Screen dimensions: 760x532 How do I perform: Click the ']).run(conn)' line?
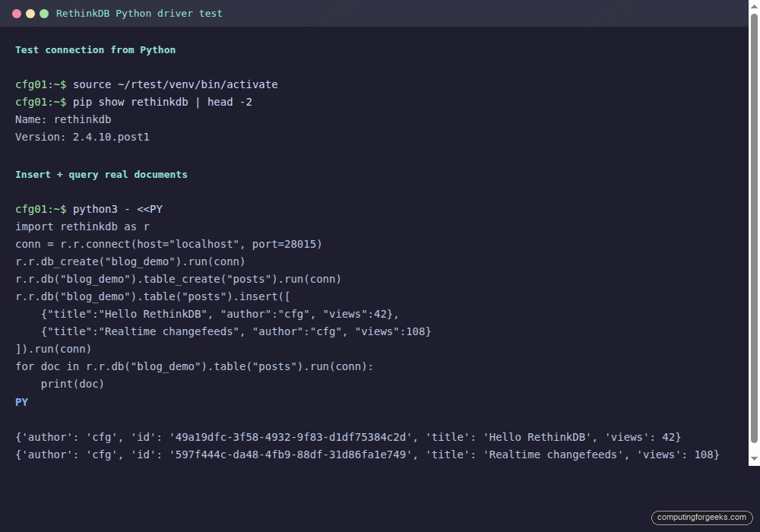pos(53,349)
